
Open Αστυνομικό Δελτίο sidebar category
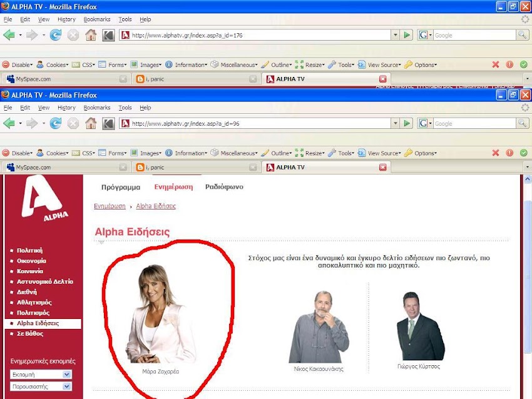pos(45,281)
